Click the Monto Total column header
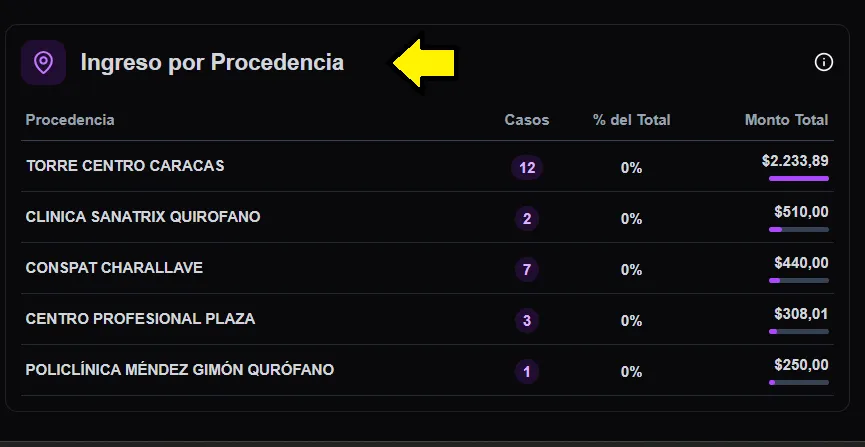Screen dimensions: 865x447 click(x=786, y=120)
